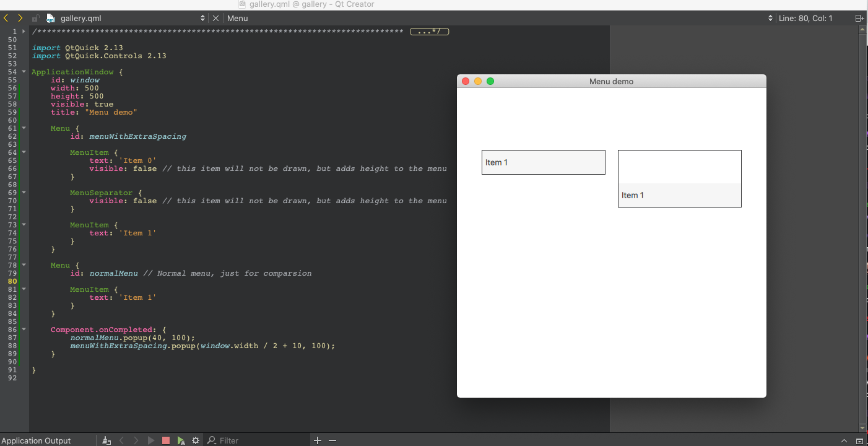Click Item 1 in the left popup menu
Viewport: 868px width, 446px height.
click(x=543, y=162)
